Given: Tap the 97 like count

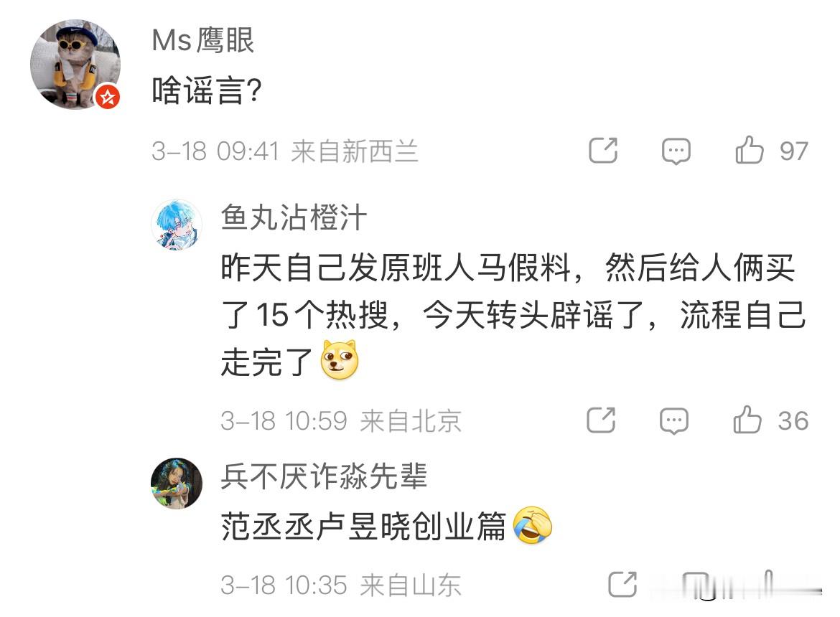Looking at the screenshot, I should 793,151.
